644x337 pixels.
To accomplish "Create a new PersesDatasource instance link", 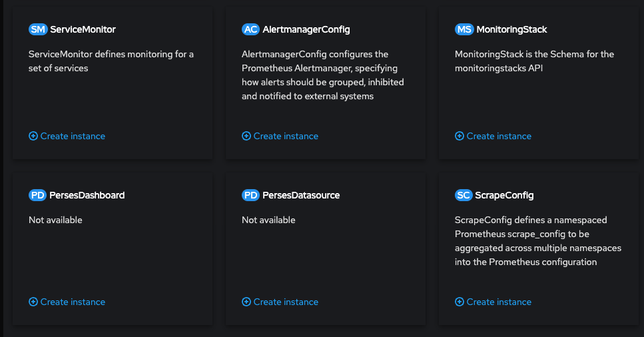I will pyautogui.click(x=286, y=302).
